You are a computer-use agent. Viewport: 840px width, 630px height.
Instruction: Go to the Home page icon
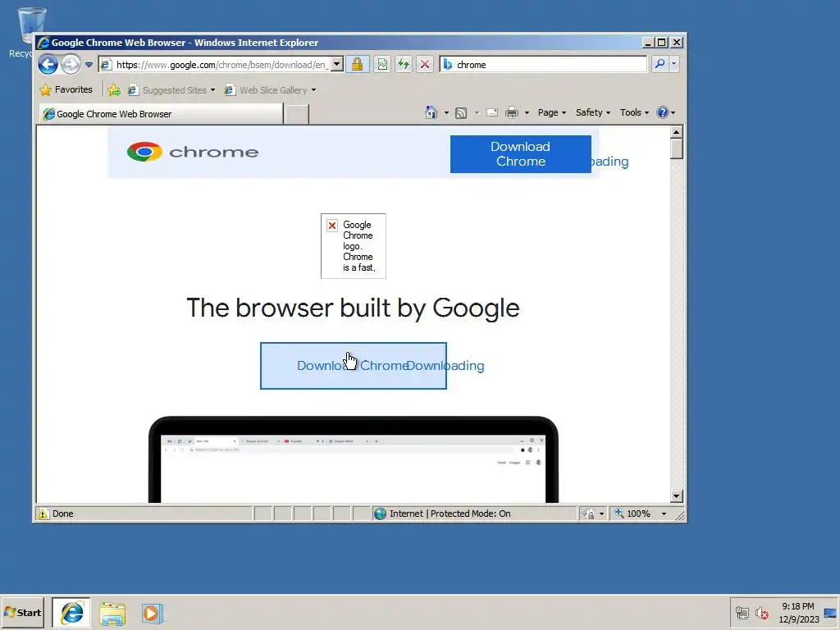[x=431, y=112]
